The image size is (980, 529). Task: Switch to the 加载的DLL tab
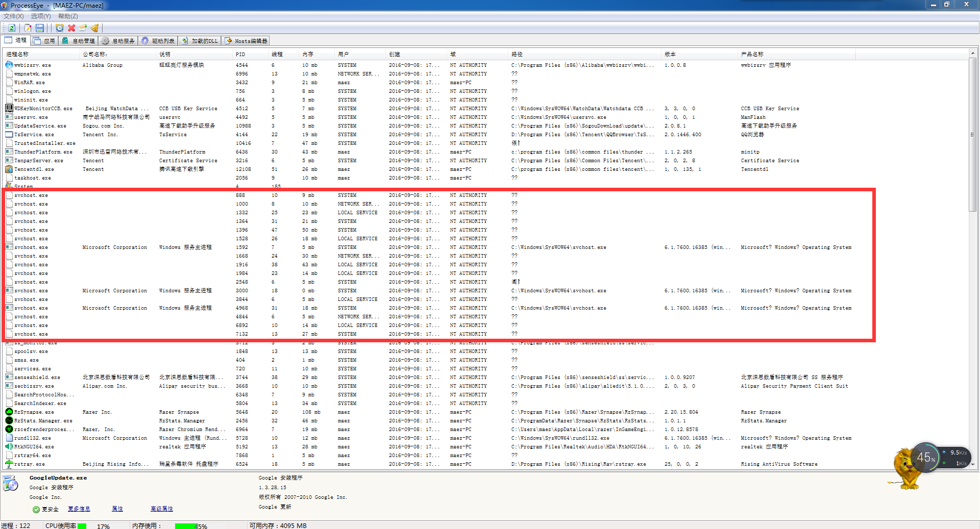[199, 41]
